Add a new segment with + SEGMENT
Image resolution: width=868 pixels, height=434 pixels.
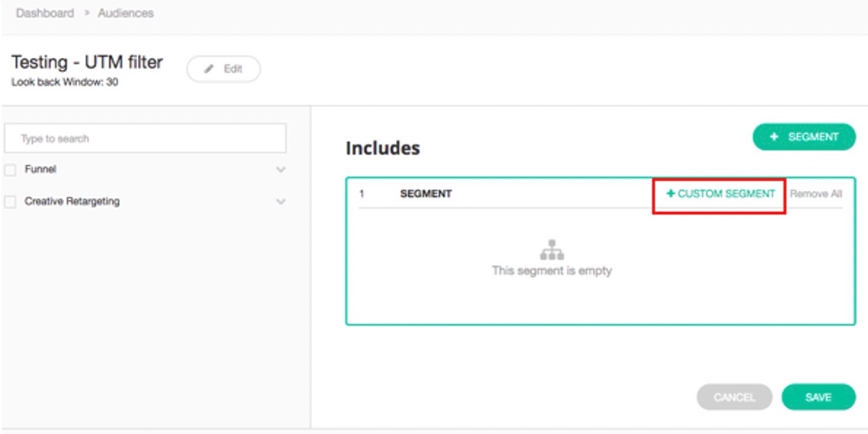click(x=804, y=137)
